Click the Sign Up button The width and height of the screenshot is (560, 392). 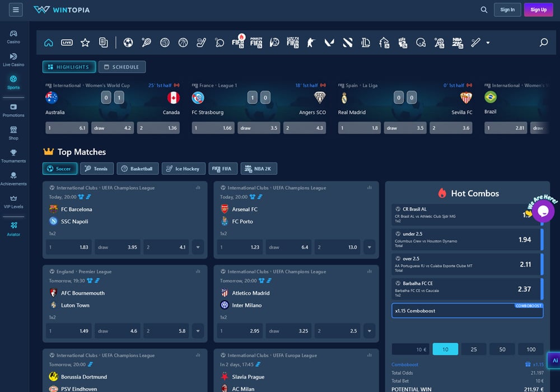click(538, 10)
